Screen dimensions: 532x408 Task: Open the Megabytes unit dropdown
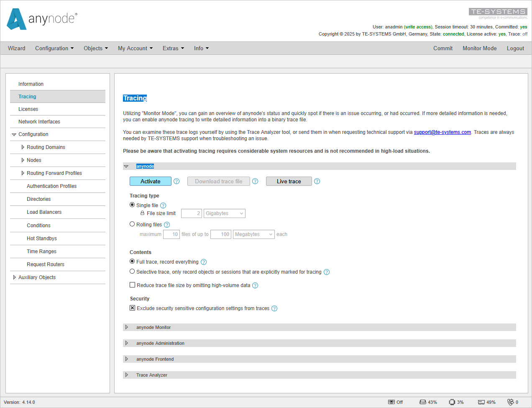point(253,234)
